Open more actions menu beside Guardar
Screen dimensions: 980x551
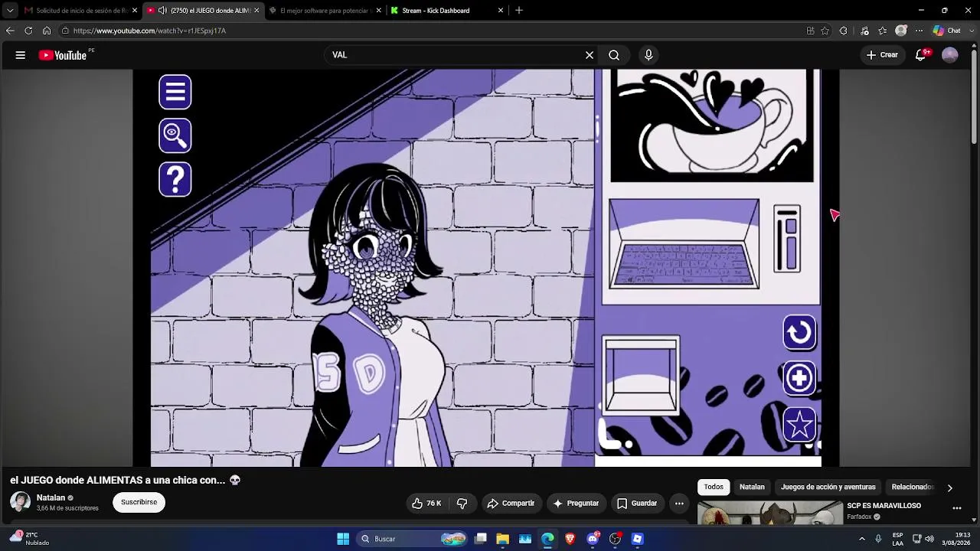[x=679, y=504]
